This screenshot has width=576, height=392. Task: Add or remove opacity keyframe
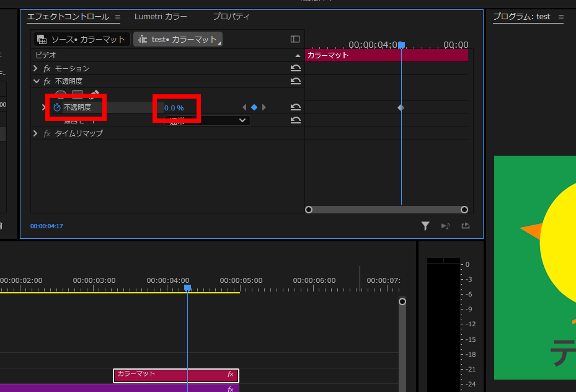pyautogui.click(x=254, y=107)
